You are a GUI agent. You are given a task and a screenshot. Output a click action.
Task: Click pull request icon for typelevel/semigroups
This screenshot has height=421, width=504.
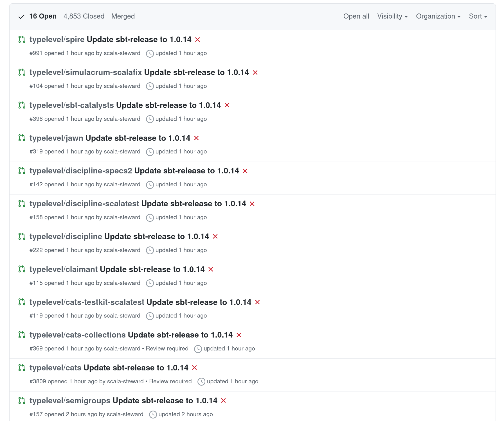pyautogui.click(x=22, y=400)
